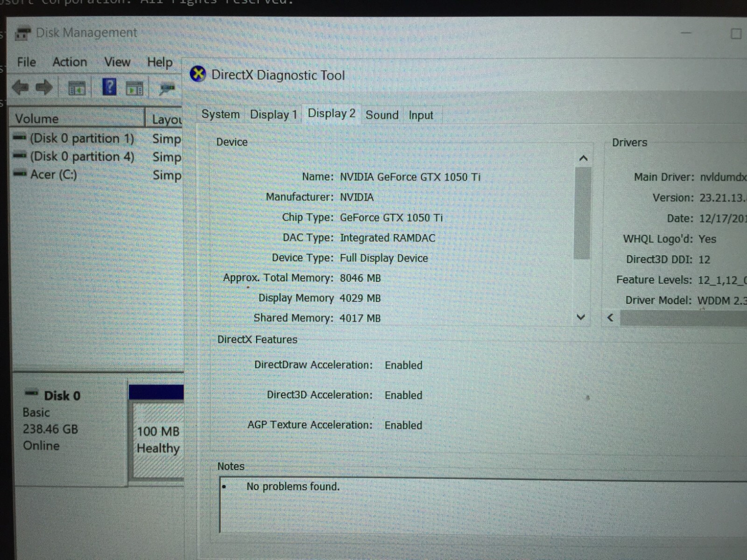Click Enabled next to Direct3D Acceleration

tap(403, 395)
